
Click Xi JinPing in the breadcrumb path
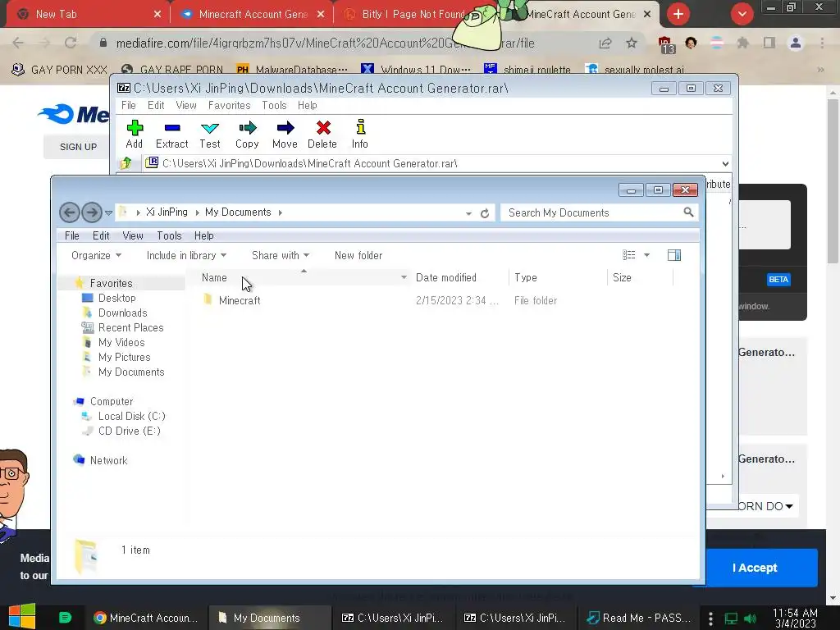[167, 212]
